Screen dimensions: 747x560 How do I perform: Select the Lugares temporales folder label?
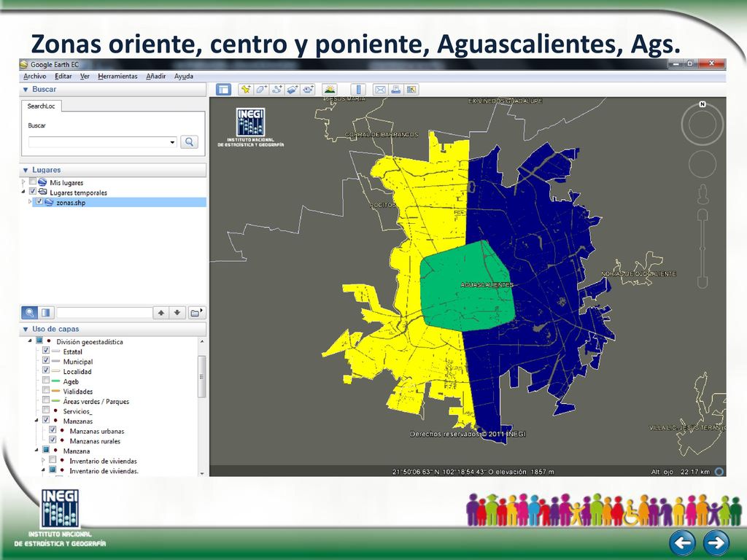click(78, 192)
